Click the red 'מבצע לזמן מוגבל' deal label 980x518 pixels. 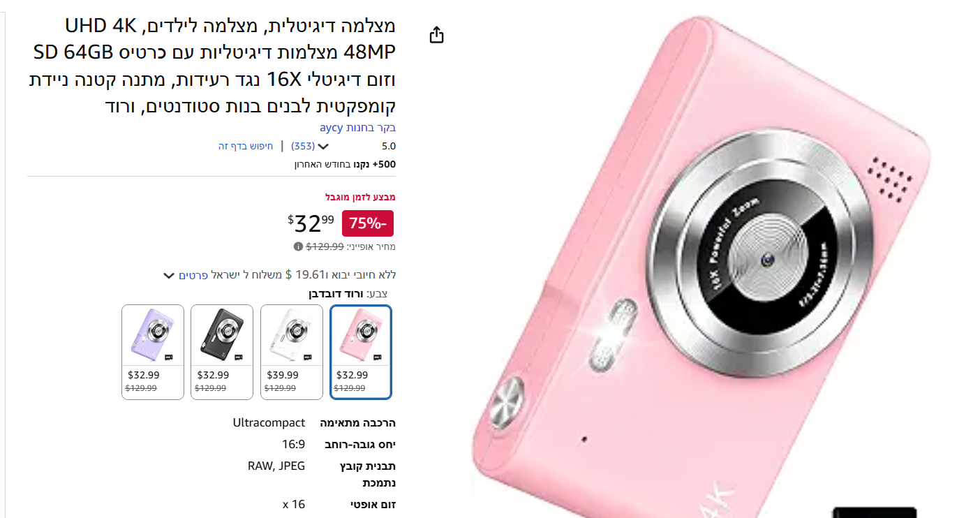point(360,197)
